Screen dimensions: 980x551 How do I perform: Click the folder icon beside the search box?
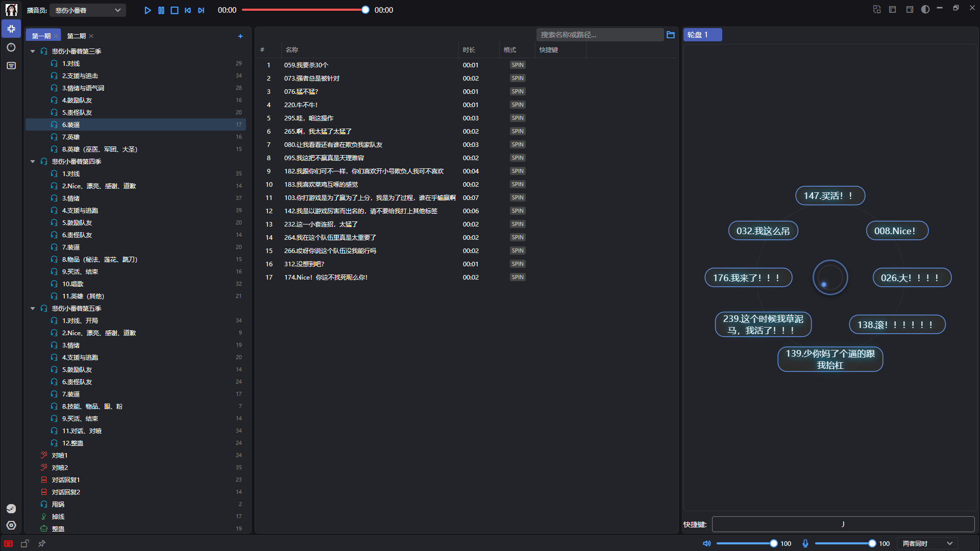pyautogui.click(x=671, y=35)
